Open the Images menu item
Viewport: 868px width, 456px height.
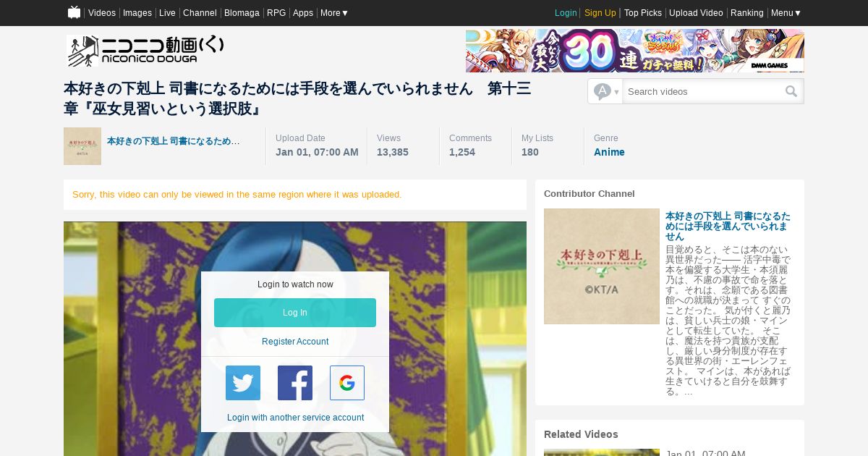[137, 13]
